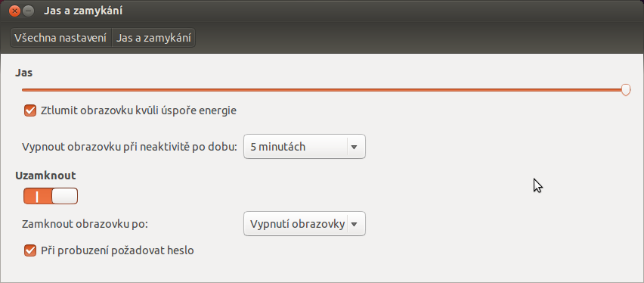The width and height of the screenshot is (644, 283).
Task: Turn off the Uzamknout switch
Action: pos(51,196)
